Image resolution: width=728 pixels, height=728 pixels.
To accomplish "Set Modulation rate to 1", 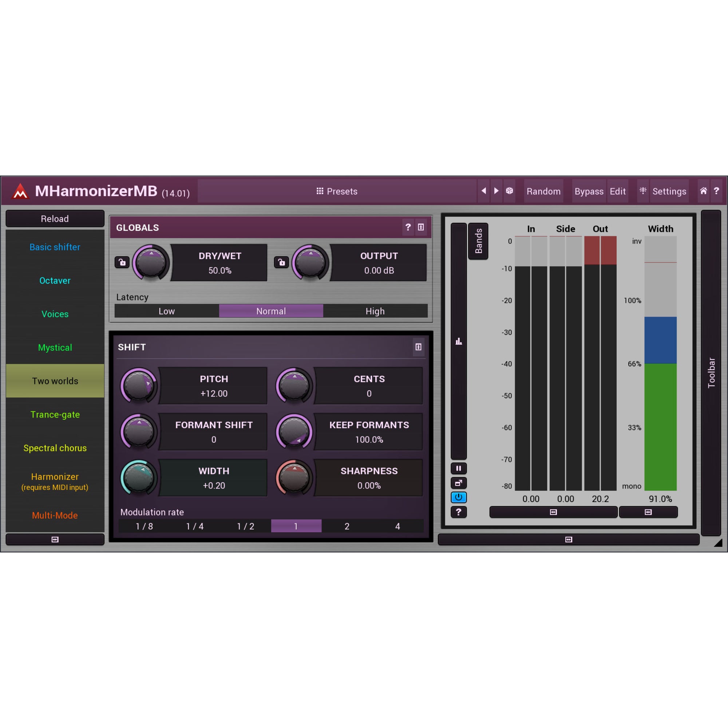I will 296,526.
